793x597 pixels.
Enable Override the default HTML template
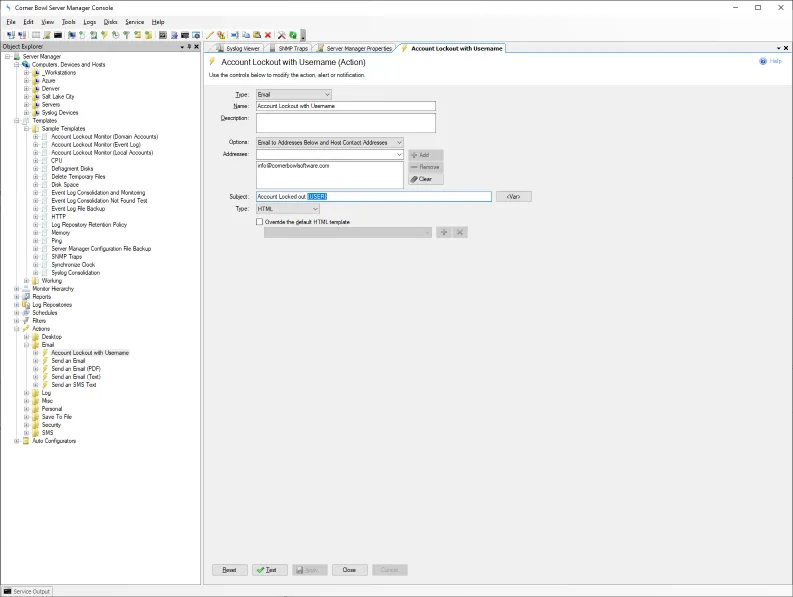(260, 221)
